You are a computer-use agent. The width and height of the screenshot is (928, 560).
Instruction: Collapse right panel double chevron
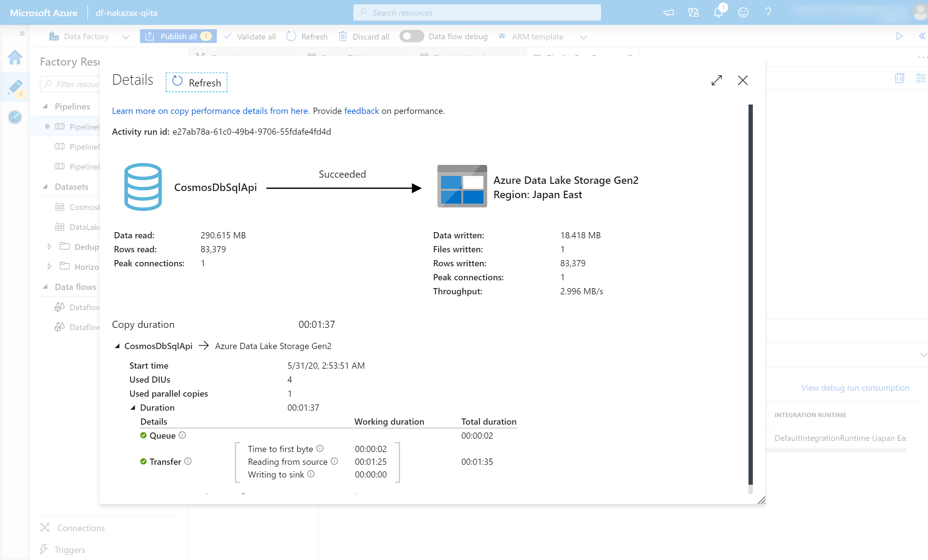click(x=921, y=36)
